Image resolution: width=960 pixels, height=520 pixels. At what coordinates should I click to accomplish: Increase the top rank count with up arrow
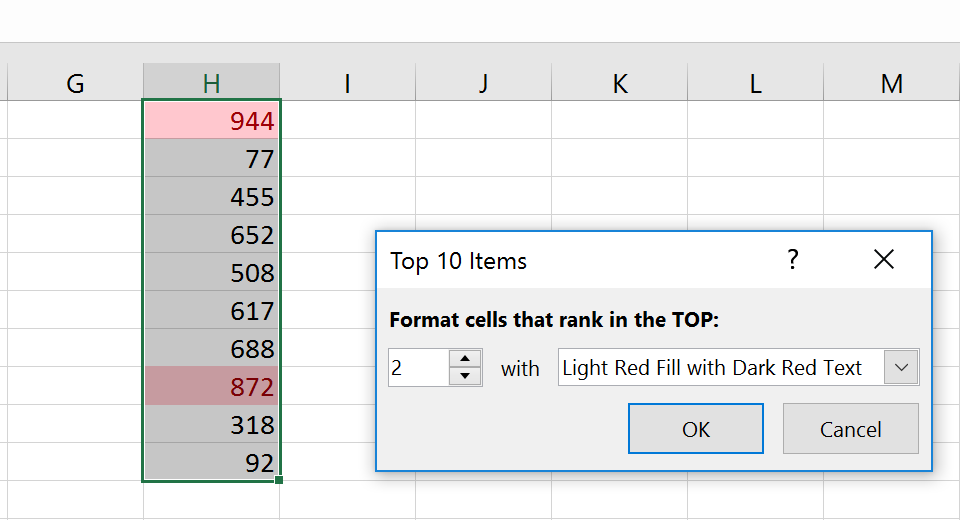[x=465, y=359]
